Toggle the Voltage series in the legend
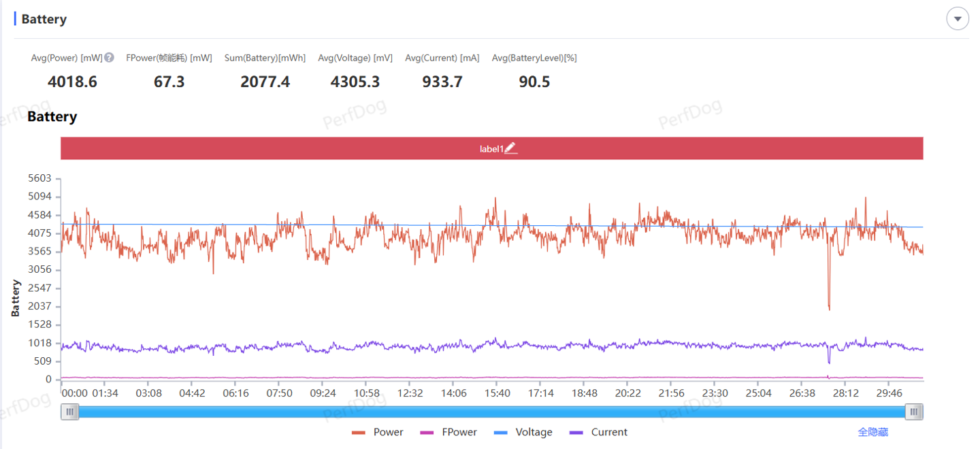Viewport: 980px width, 449px height. coord(523,433)
